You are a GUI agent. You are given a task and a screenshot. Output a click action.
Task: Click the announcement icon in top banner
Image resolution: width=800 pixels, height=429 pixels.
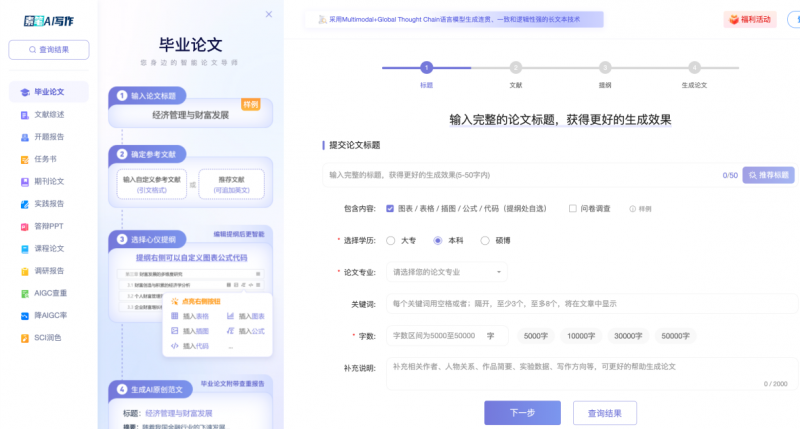click(x=322, y=19)
